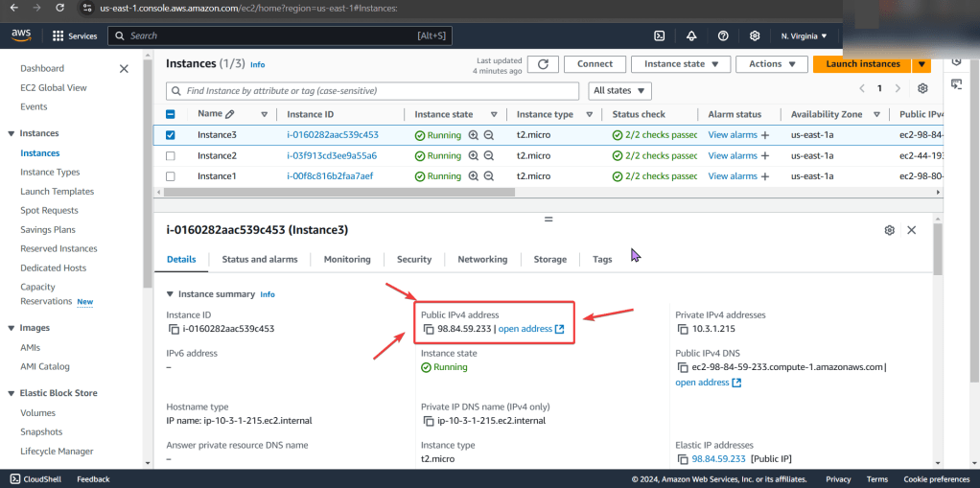Switch to the Security tab

click(x=414, y=259)
